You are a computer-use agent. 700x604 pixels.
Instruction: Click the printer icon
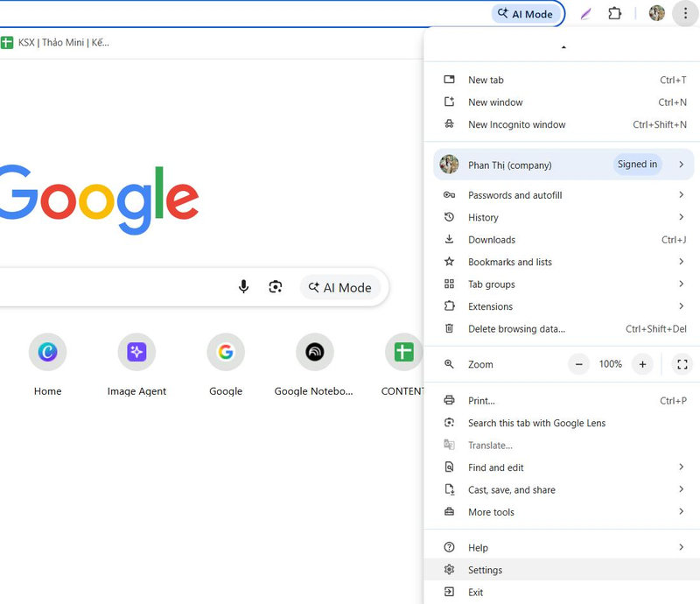[449, 400]
